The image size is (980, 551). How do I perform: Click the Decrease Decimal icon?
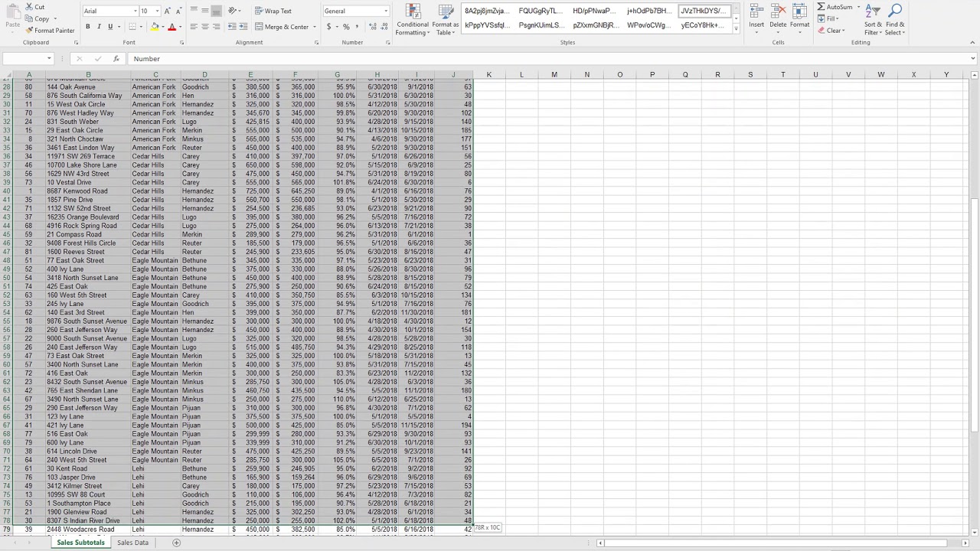[384, 27]
